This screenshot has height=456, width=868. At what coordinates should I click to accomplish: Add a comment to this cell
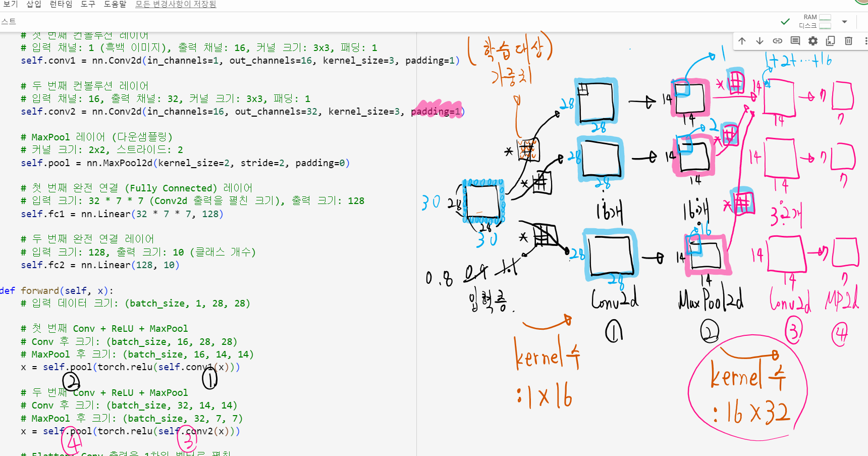(795, 41)
